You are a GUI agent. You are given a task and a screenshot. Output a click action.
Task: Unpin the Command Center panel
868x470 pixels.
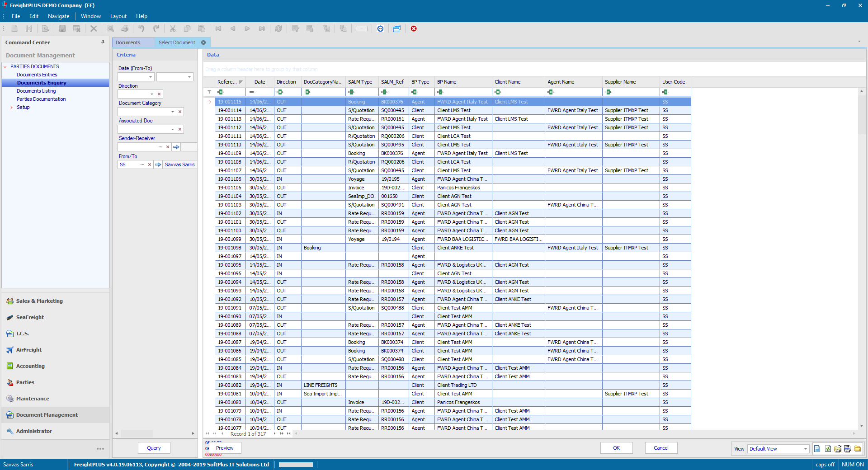coord(103,42)
